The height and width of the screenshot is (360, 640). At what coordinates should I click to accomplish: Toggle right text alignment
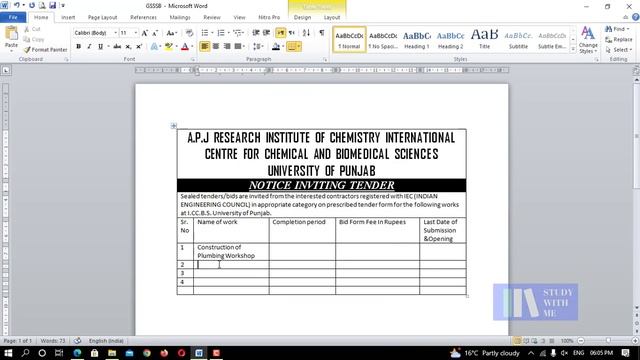pos(227,47)
